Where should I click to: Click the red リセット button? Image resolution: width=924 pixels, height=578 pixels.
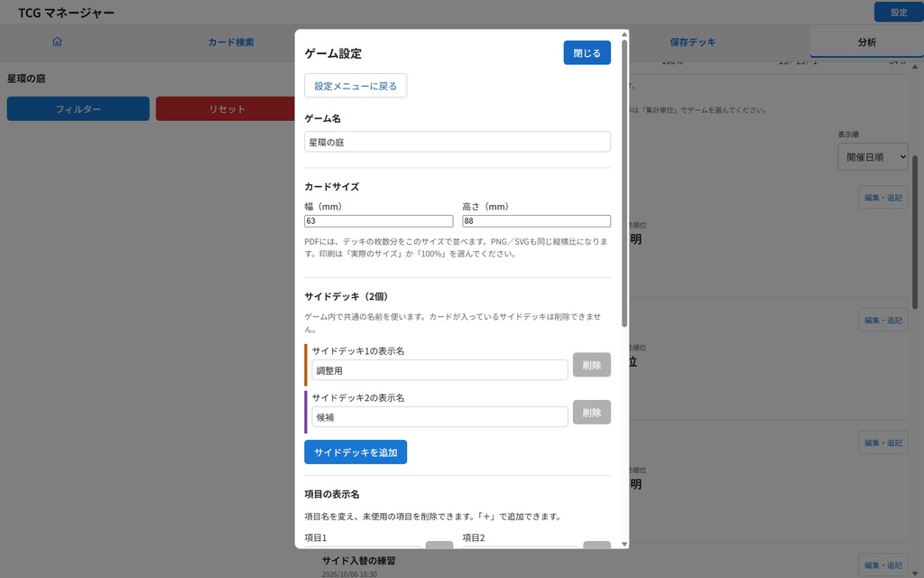click(226, 108)
